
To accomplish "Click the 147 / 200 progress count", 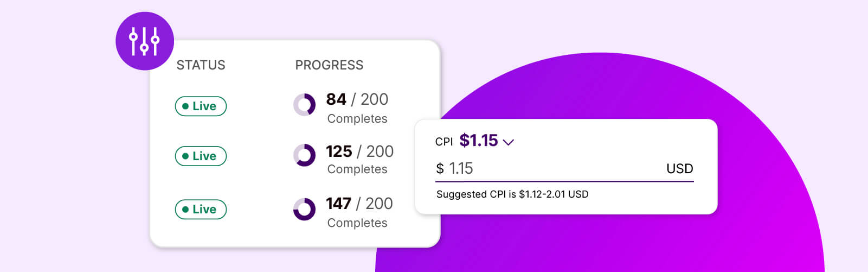I will click(x=359, y=204).
